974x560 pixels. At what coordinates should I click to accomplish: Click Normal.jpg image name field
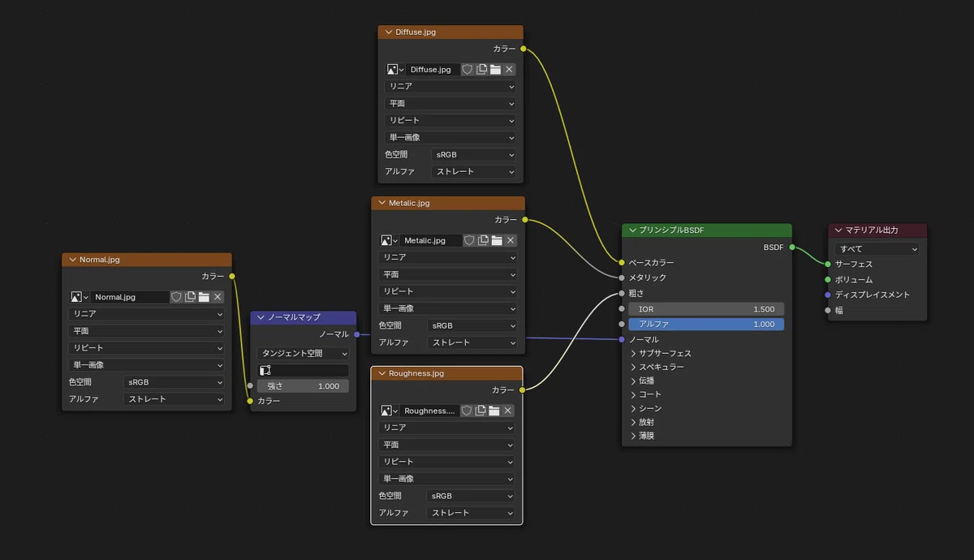[x=130, y=297]
